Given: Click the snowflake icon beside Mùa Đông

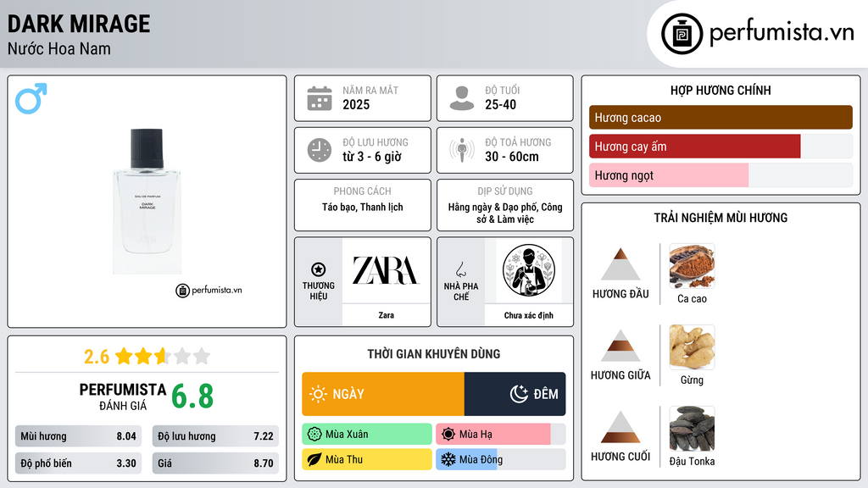Looking at the screenshot, I should [x=448, y=459].
